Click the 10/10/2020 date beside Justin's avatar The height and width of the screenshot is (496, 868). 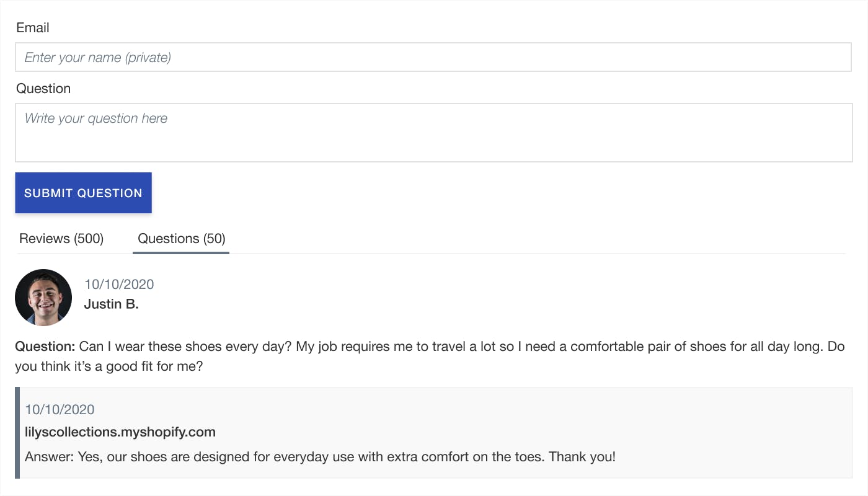119,285
